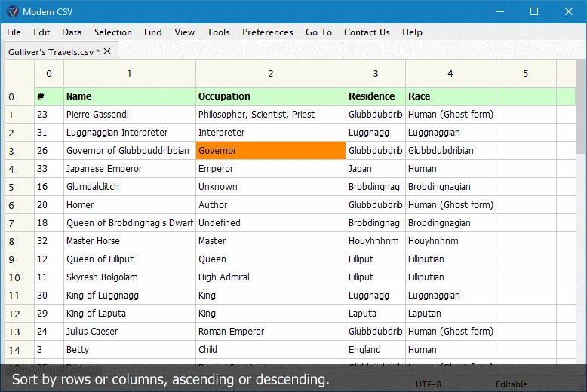Select the Homer cell
Screen dimensions: 587x392
pos(130,205)
